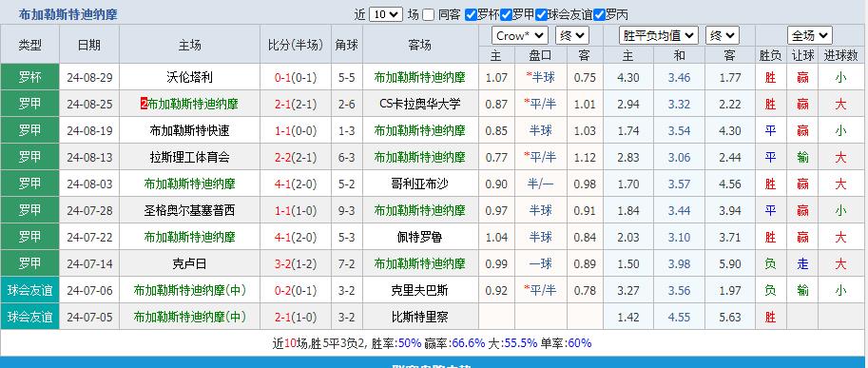The width and height of the screenshot is (868, 368).
Task: Click score 2-2(2-1) on 24-08-13
Action: pos(296,157)
